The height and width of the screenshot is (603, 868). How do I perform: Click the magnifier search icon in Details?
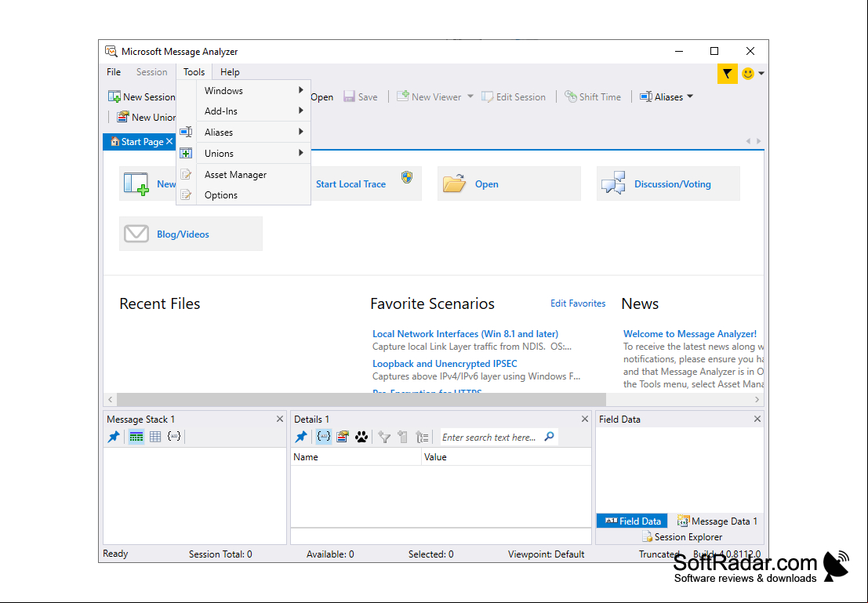(549, 436)
